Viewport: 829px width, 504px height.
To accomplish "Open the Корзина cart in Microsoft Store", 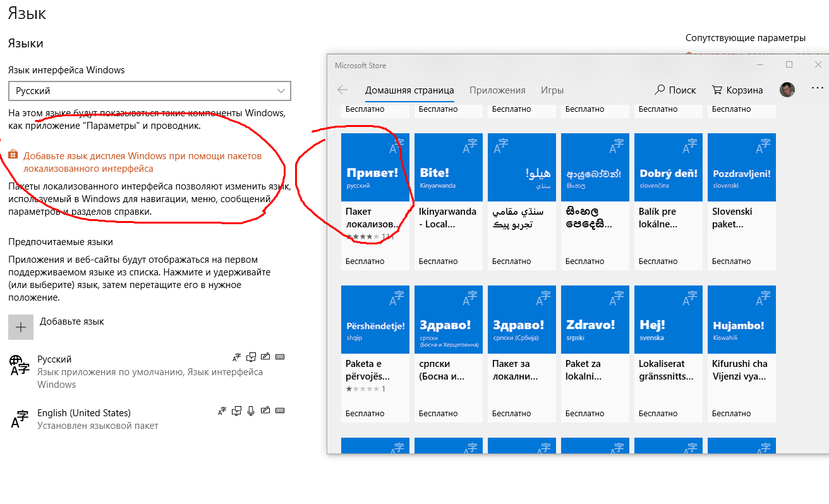I will tap(737, 90).
